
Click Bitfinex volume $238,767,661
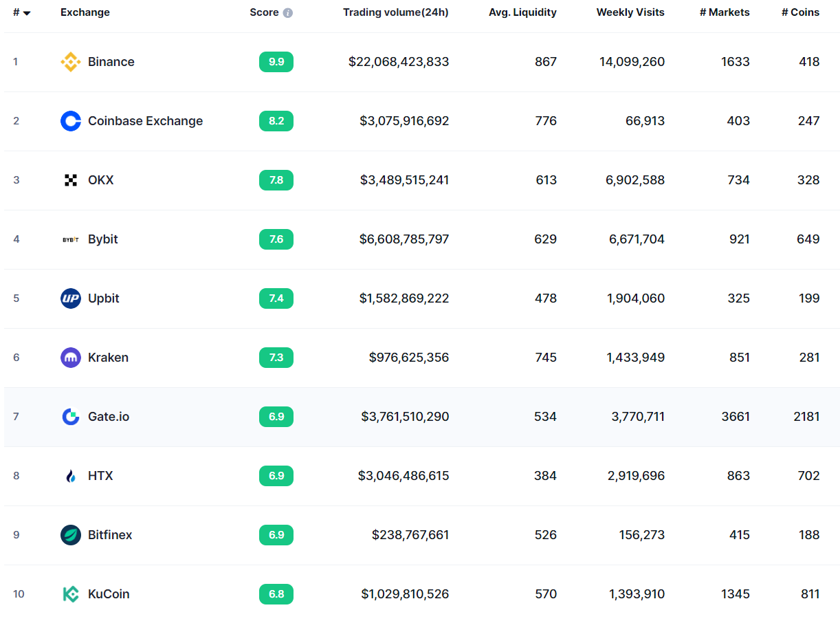click(410, 535)
